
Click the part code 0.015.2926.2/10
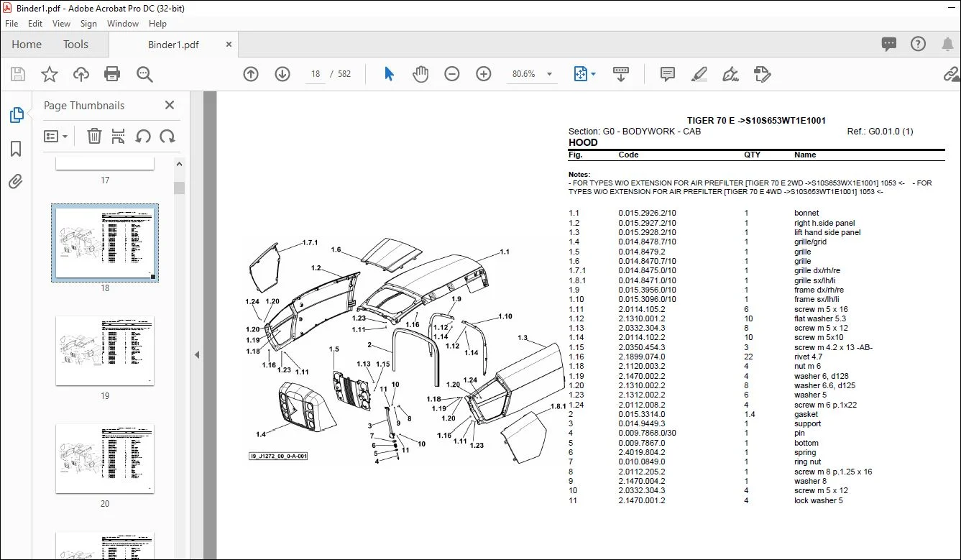pyautogui.click(x=647, y=214)
